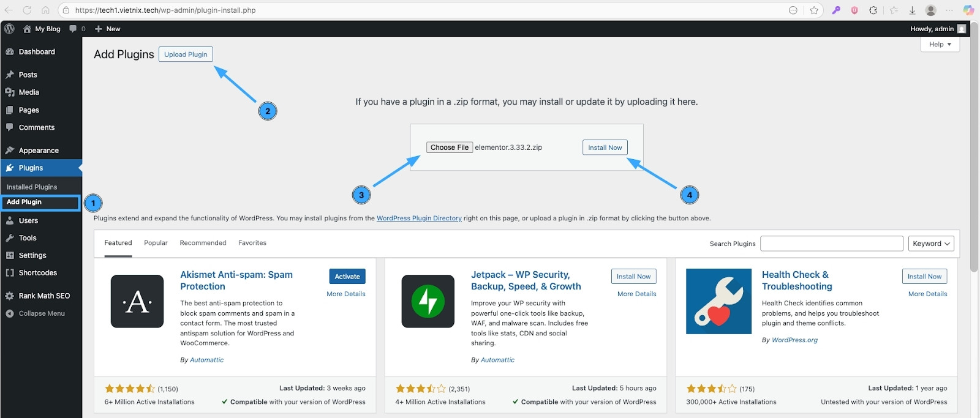
Task: Click the page vertical scrollbar
Action: (974, 147)
